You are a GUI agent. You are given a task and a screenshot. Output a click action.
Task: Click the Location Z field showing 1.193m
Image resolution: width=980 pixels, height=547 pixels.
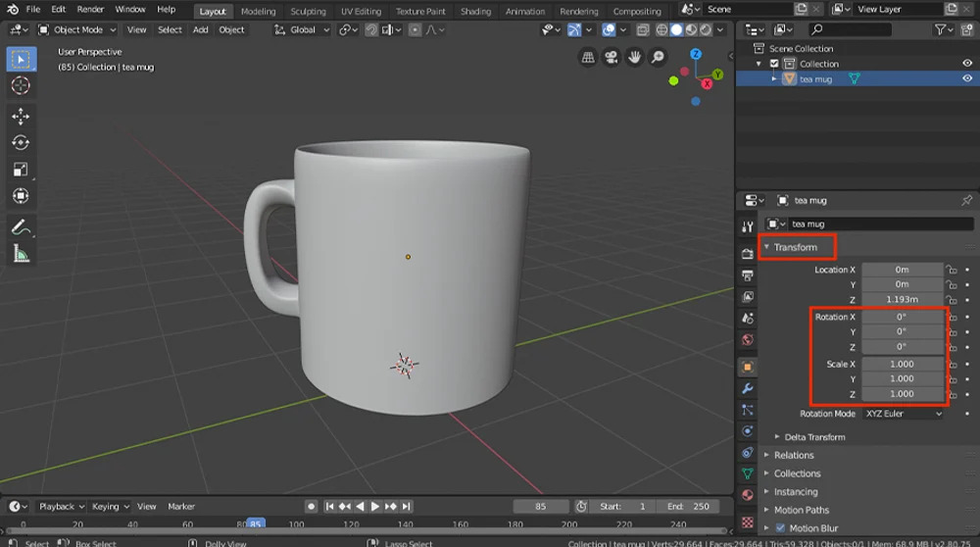(x=902, y=300)
